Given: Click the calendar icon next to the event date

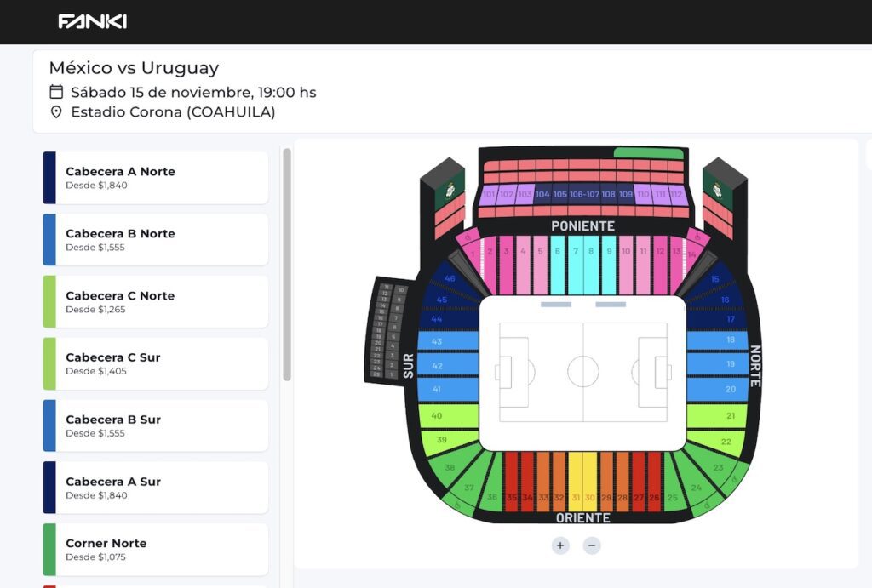Looking at the screenshot, I should click(56, 92).
